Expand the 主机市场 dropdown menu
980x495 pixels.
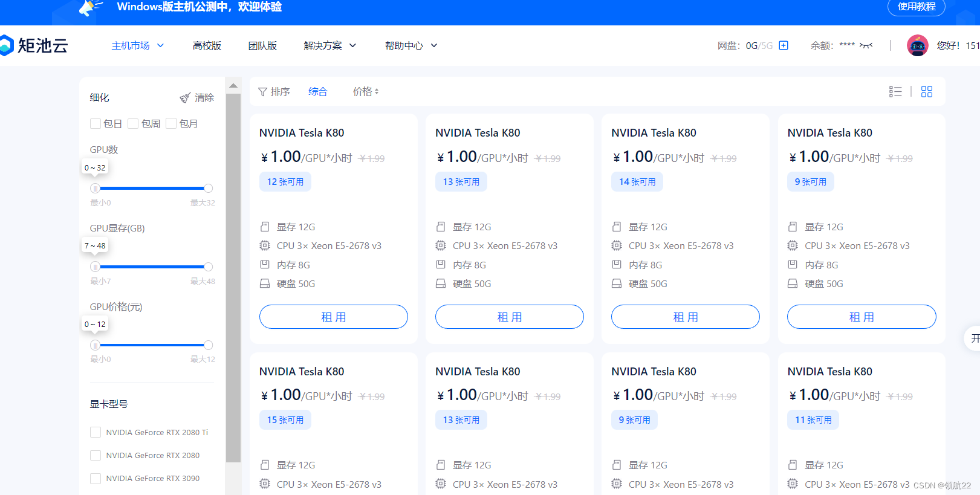click(x=138, y=45)
